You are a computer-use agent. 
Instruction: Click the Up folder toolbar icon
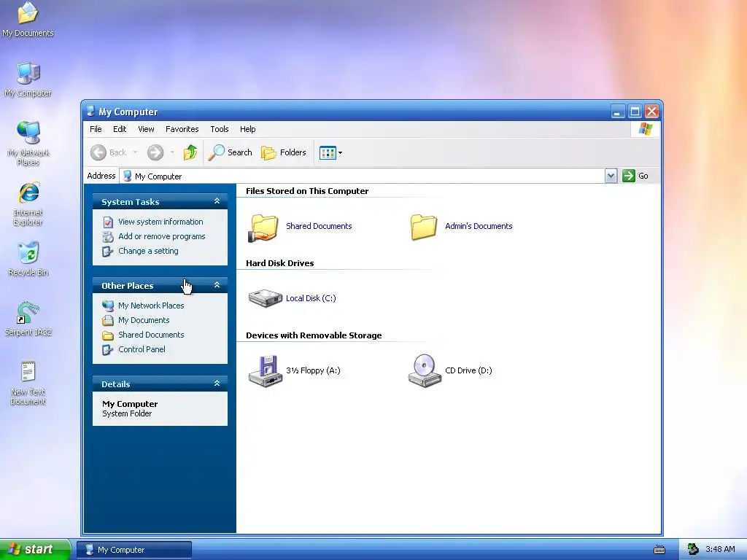(x=190, y=152)
